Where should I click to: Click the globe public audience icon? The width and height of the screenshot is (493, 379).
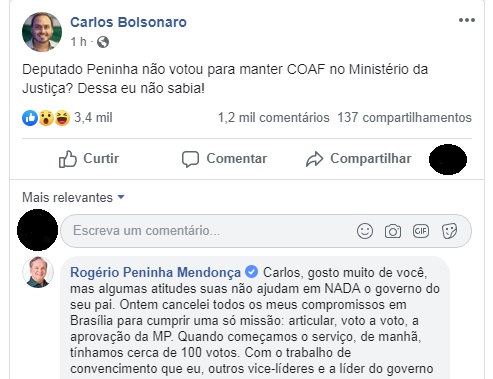[103, 42]
